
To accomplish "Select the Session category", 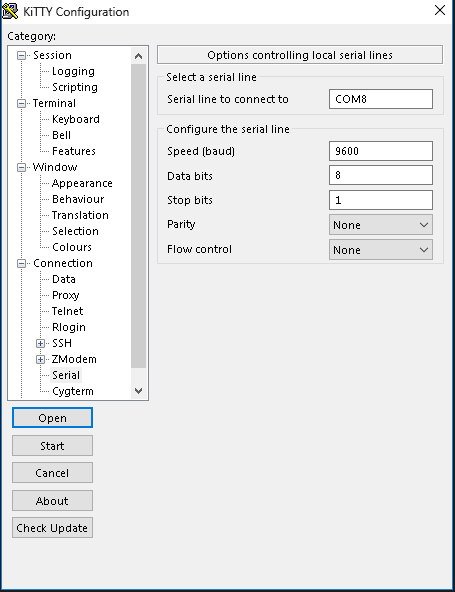I will tap(52, 55).
